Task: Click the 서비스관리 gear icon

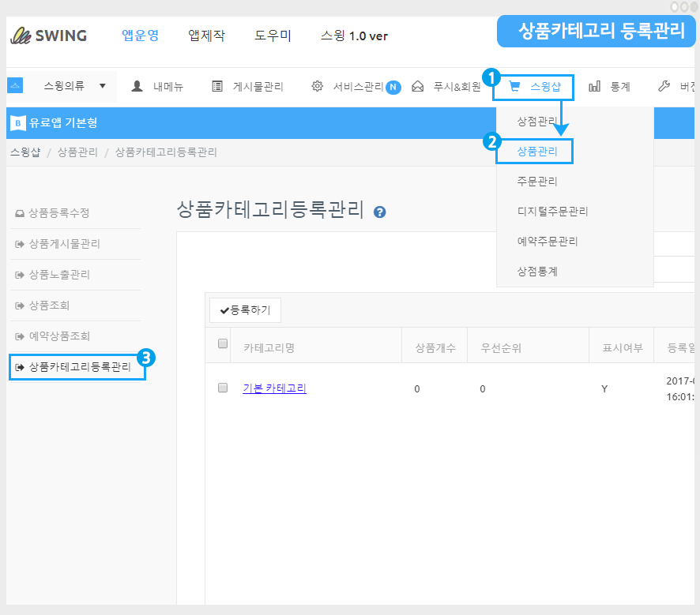Action: [317, 87]
